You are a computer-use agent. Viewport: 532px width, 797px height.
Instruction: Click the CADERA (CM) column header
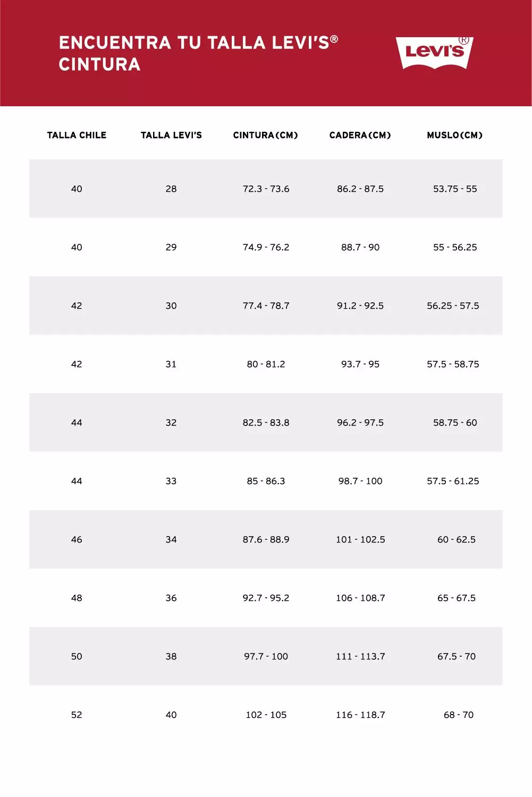pos(360,135)
